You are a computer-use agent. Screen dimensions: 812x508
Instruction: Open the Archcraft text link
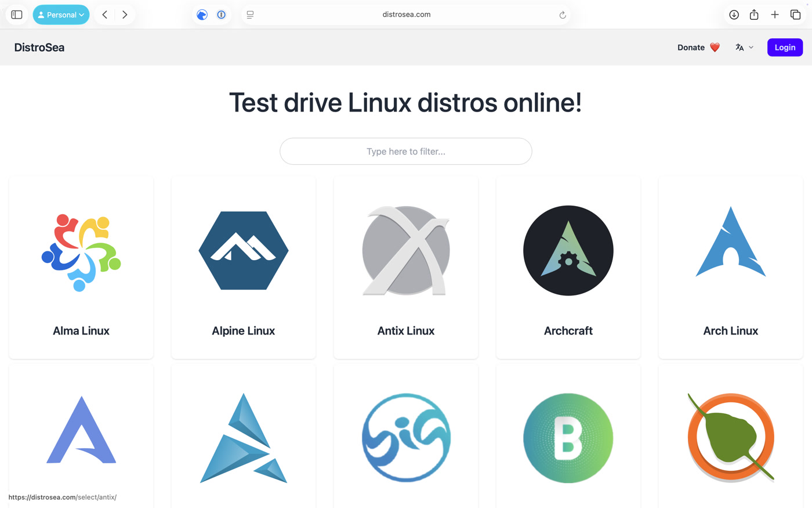click(x=568, y=331)
